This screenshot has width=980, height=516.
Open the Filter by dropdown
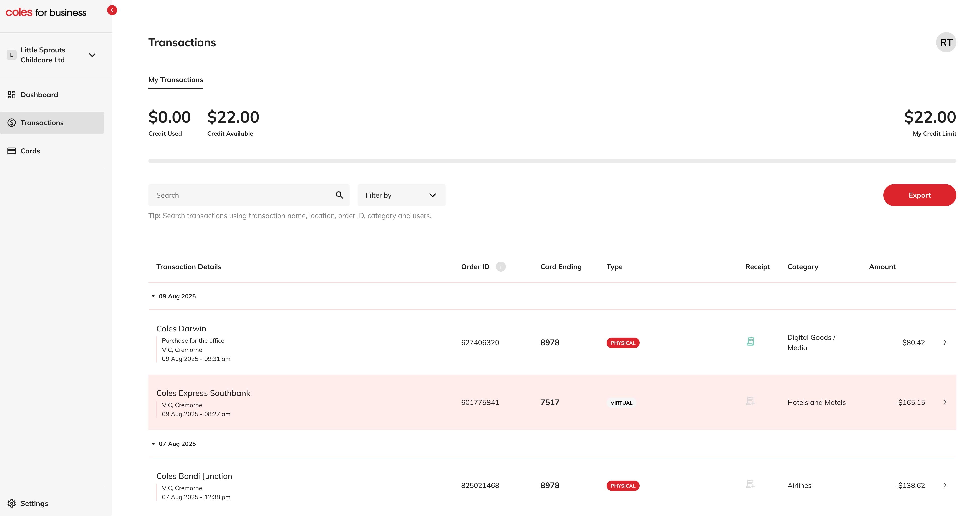[401, 195]
